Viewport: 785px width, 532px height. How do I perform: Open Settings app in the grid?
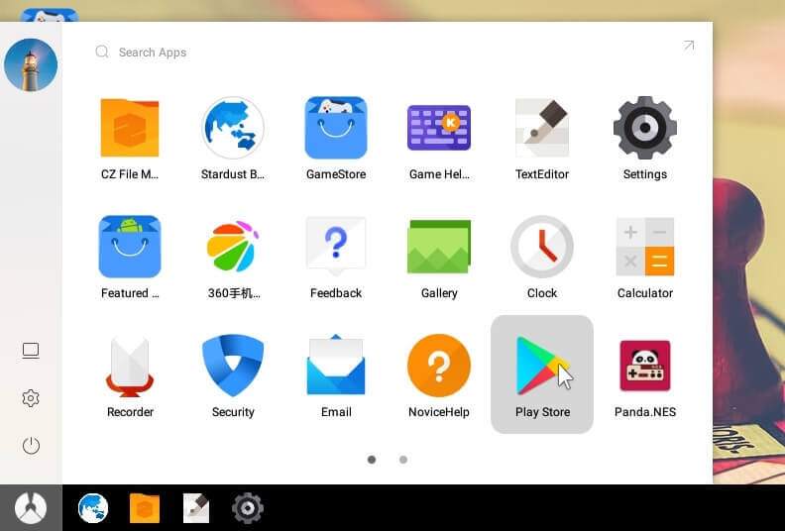645,128
